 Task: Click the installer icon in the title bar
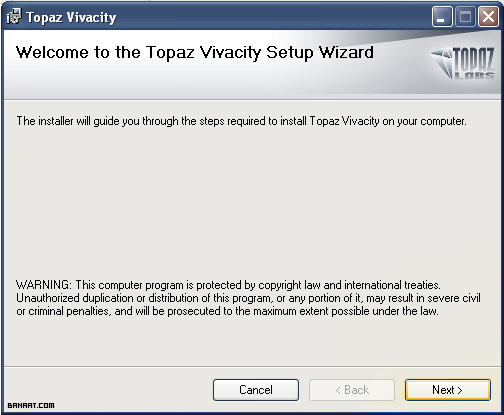click(x=14, y=17)
